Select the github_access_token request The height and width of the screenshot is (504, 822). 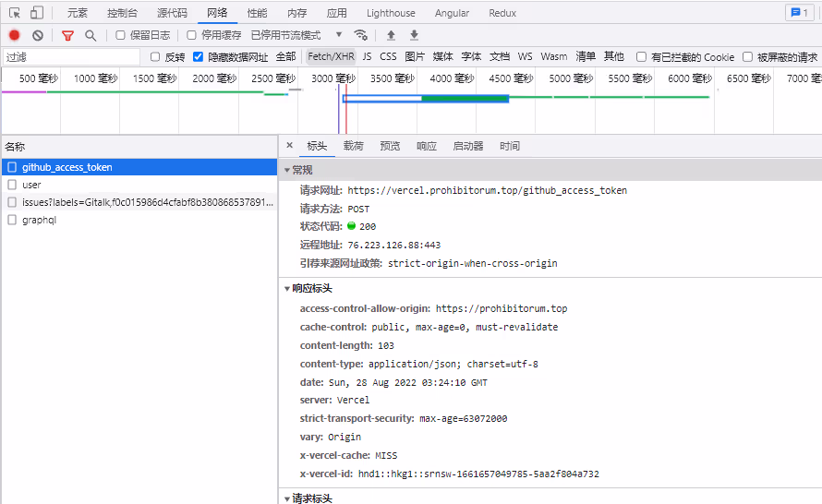coord(139,167)
